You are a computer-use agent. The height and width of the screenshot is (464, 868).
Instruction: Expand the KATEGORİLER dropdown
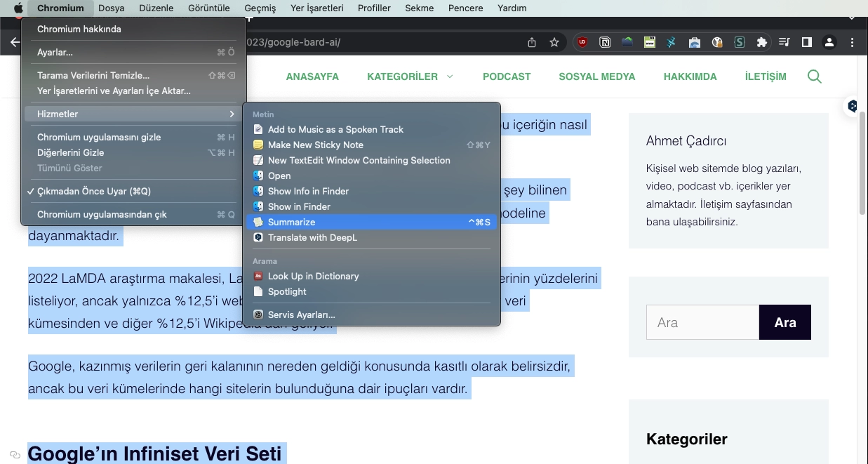(410, 77)
